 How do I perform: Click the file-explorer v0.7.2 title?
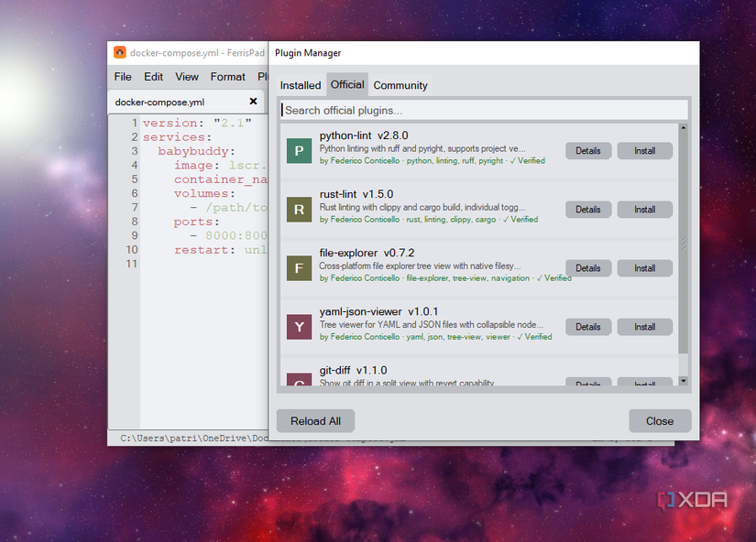(367, 254)
